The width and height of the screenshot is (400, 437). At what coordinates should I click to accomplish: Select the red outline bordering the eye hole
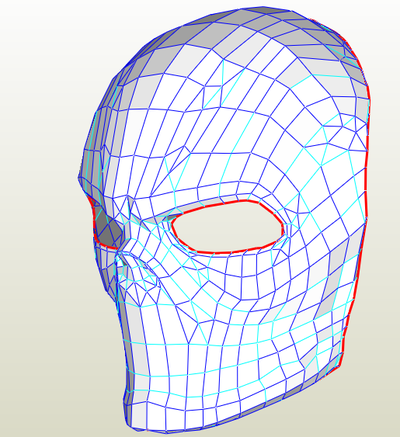[228, 201]
